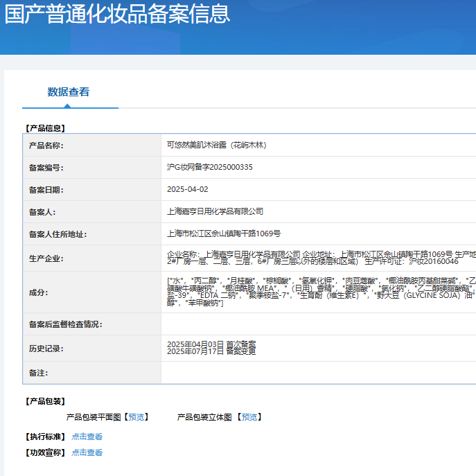Click the 成分 ingredients list text
Image resolution: width=476 pixels, height=476 pixels.
pos(319,292)
